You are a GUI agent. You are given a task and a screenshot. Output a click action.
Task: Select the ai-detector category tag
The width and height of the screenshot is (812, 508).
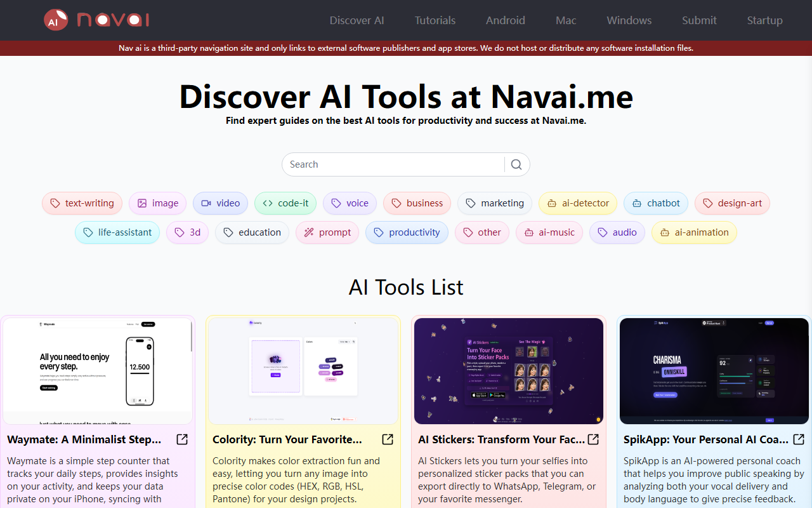click(578, 203)
